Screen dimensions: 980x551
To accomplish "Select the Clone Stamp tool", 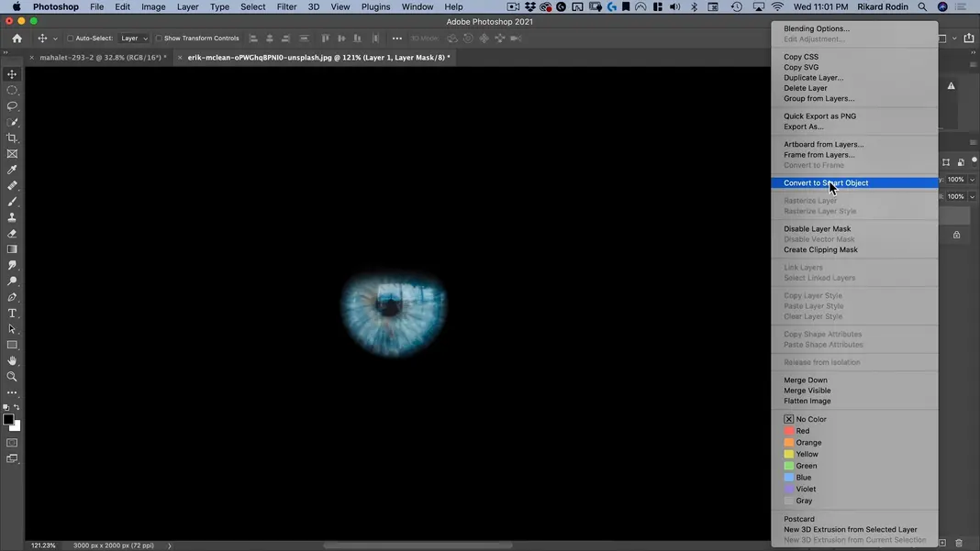I will pos(12,217).
